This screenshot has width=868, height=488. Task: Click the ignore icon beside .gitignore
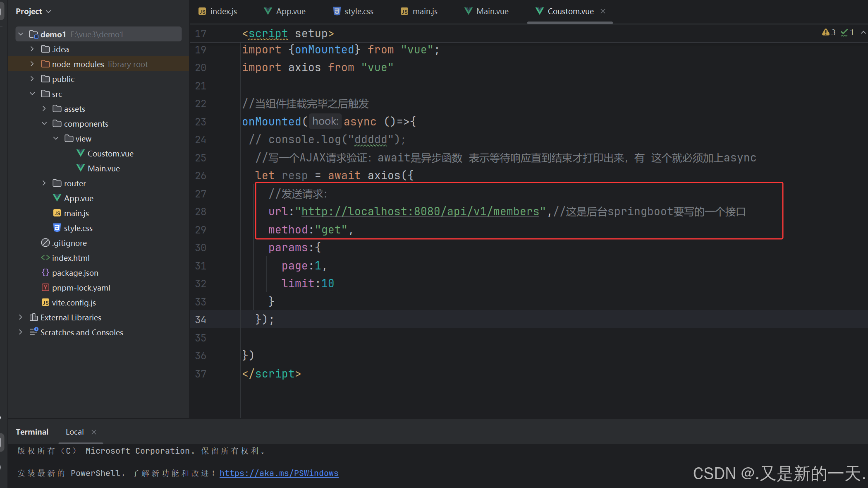coord(45,243)
